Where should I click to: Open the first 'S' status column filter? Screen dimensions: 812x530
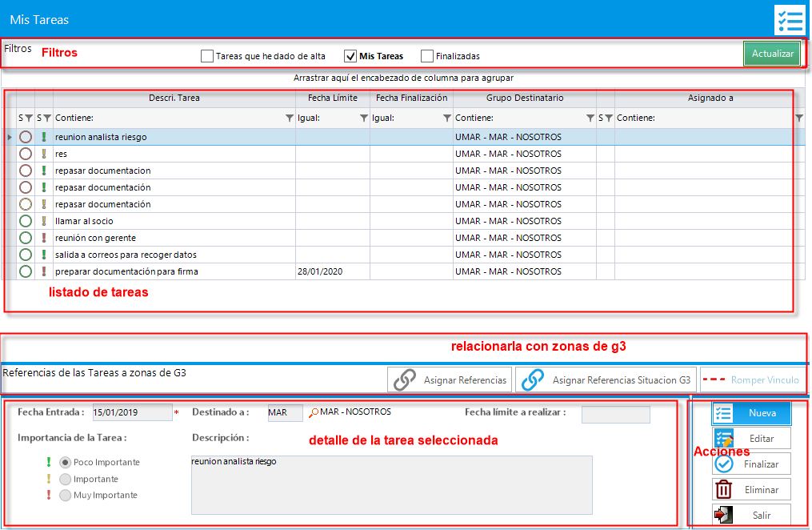click(x=29, y=118)
